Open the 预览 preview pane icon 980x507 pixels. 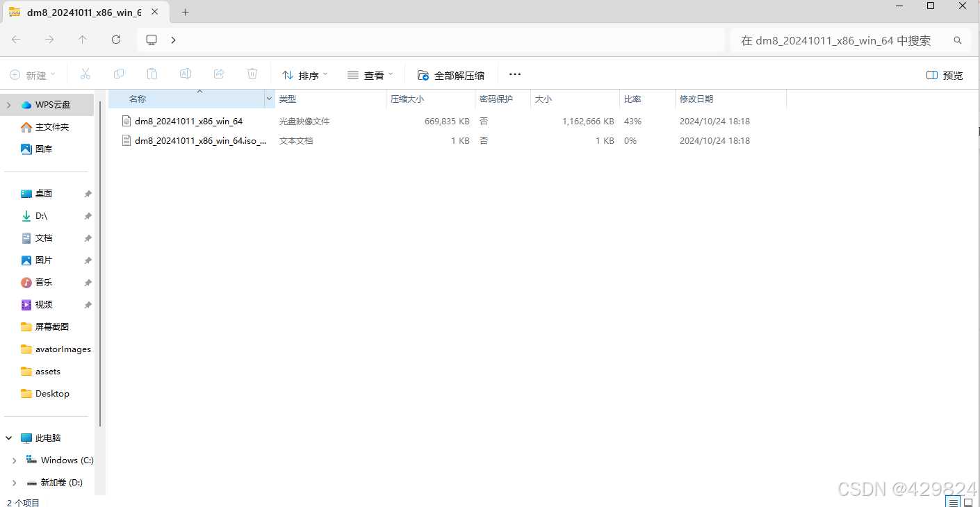click(x=943, y=75)
